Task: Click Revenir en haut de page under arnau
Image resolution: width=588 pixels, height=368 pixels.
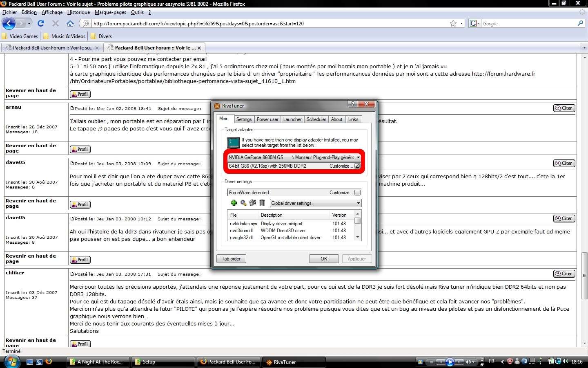Action: coord(31,148)
